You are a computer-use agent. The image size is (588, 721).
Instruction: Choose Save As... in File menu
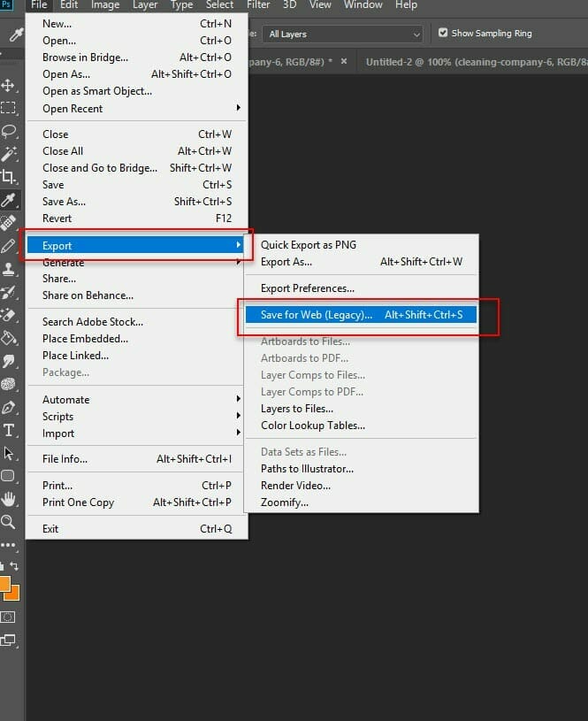[x=136, y=202]
